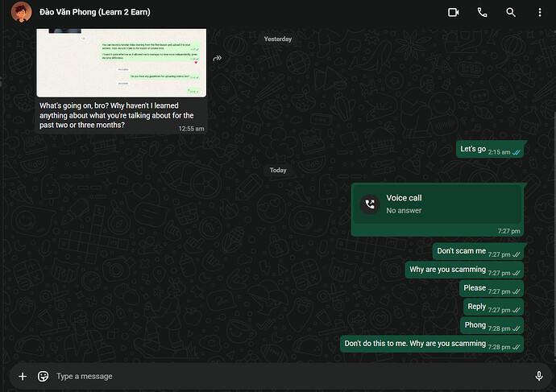Screen dimensions: 556x392
Task: Open the three-dot more options menu
Action: (x=540, y=12)
